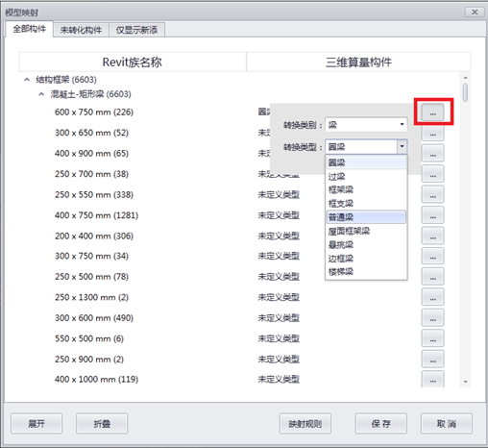This screenshot has width=488, height=448.
Task: Click the 保存 button
Action: pyautogui.click(x=381, y=424)
